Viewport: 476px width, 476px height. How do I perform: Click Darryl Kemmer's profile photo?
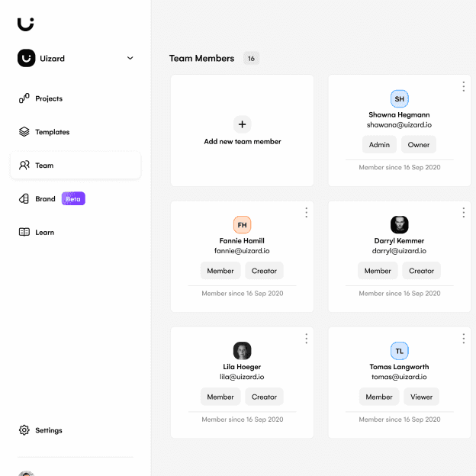coord(400,224)
